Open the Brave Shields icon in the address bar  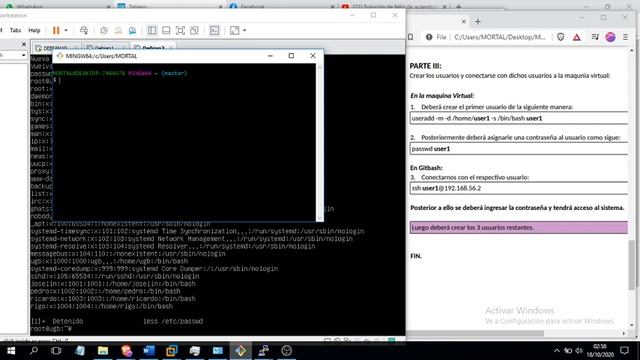(x=561, y=37)
